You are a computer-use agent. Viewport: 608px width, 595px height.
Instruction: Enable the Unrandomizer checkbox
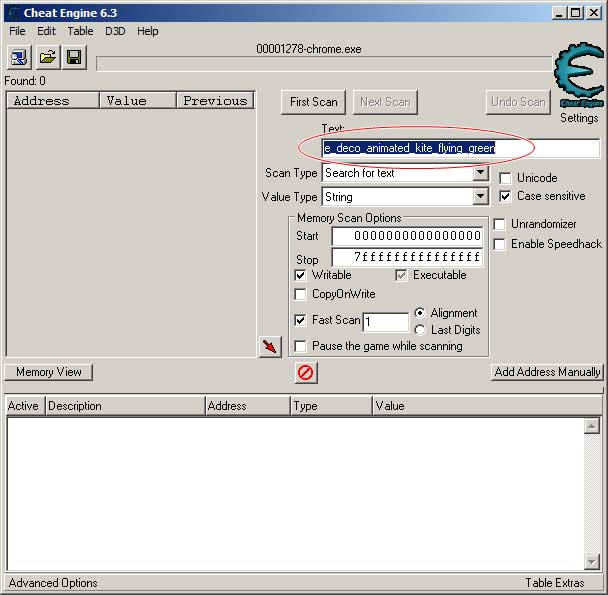tap(499, 224)
